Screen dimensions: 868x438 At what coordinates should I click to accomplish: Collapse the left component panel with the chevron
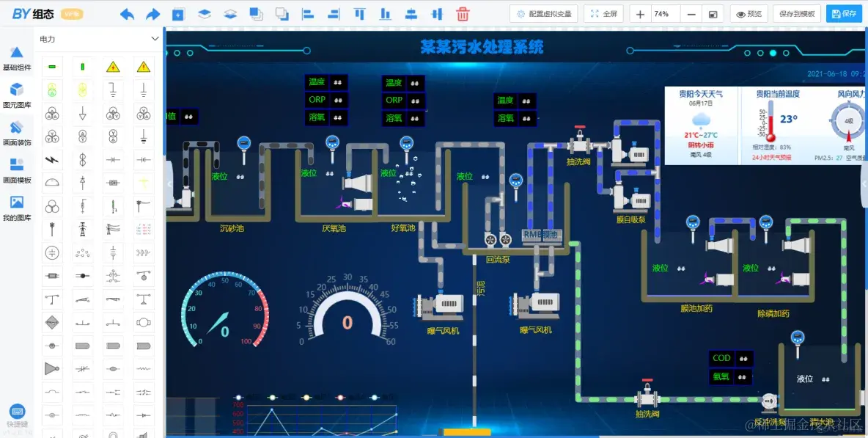click(168, 184)
